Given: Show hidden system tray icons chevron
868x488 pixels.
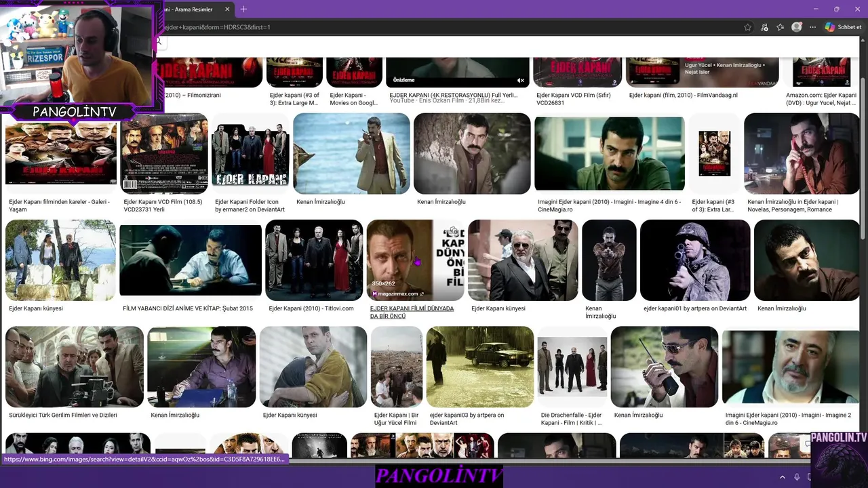Looking at the screenshot, I should pos(782,477).
